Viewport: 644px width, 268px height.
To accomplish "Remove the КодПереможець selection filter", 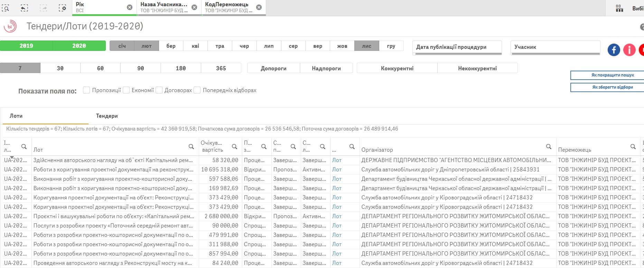I will click(259, 7).
